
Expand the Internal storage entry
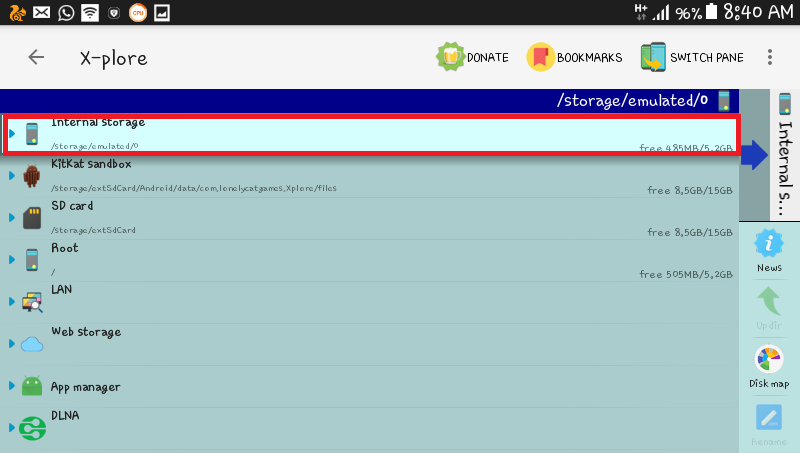pos(12,134)
